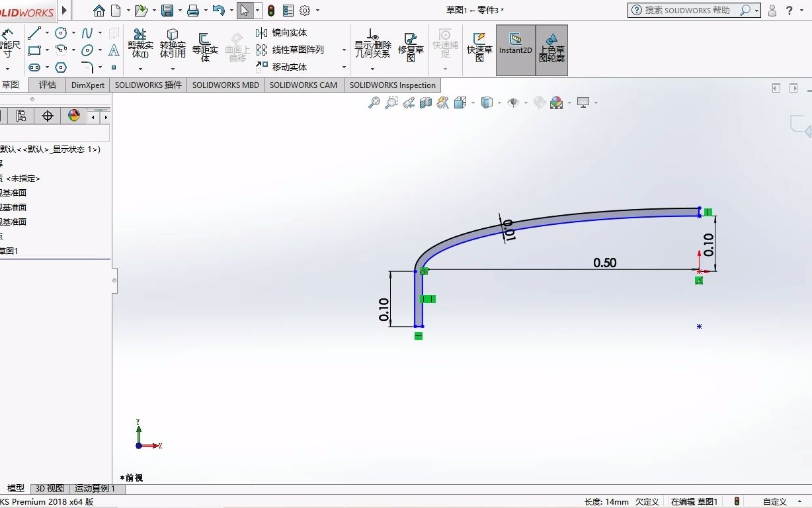Activate the Line sketch tool
Viewport: 812px width, 508px height.
34,33
